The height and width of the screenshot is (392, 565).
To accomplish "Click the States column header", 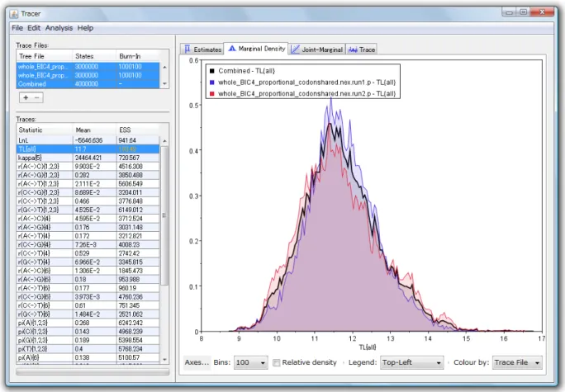I will pyautogui.click(x=95, y=56).
